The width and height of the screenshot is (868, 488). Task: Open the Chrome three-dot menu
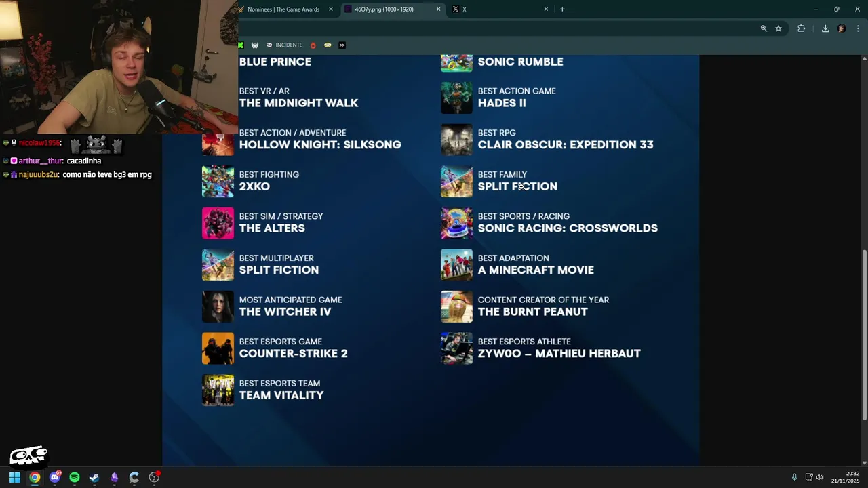coord(858,28)
